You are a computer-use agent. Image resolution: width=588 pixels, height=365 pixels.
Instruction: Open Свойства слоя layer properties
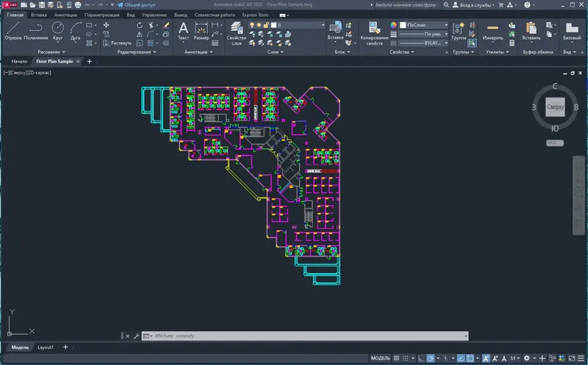coord(236,34)
